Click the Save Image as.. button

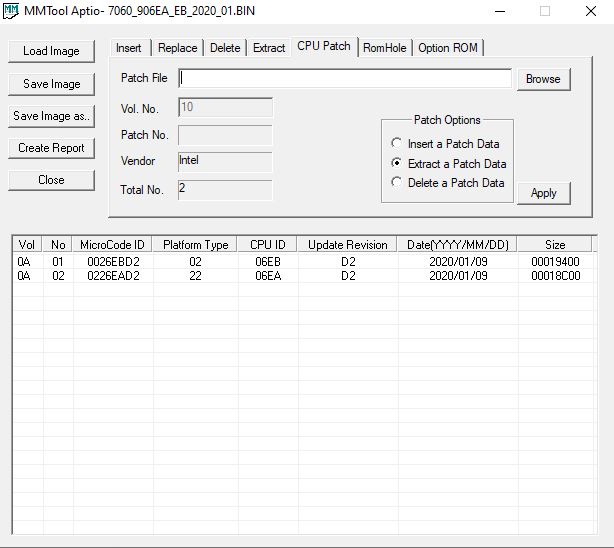[51, 116]
